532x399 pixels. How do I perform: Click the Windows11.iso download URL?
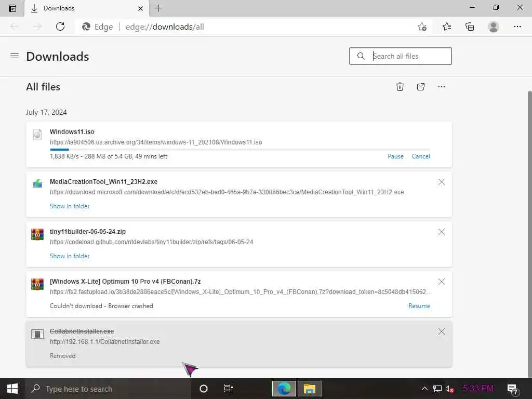pyautogui.click(x=156, y=142)
